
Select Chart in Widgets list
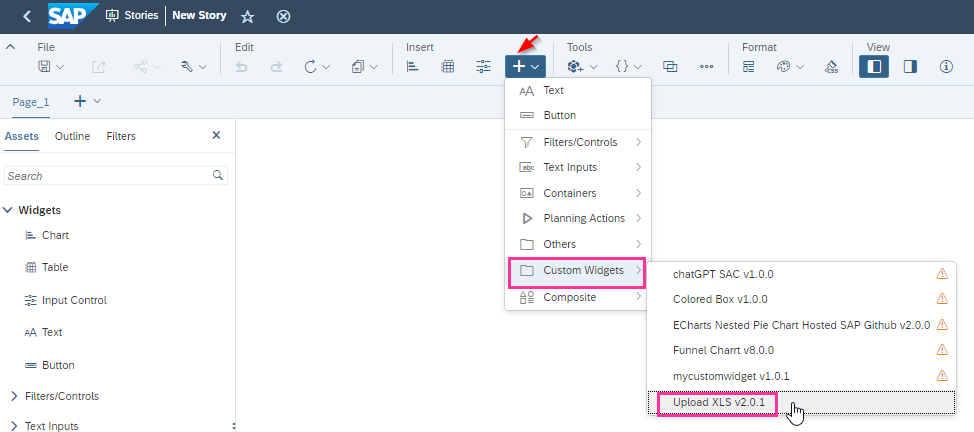55,235
